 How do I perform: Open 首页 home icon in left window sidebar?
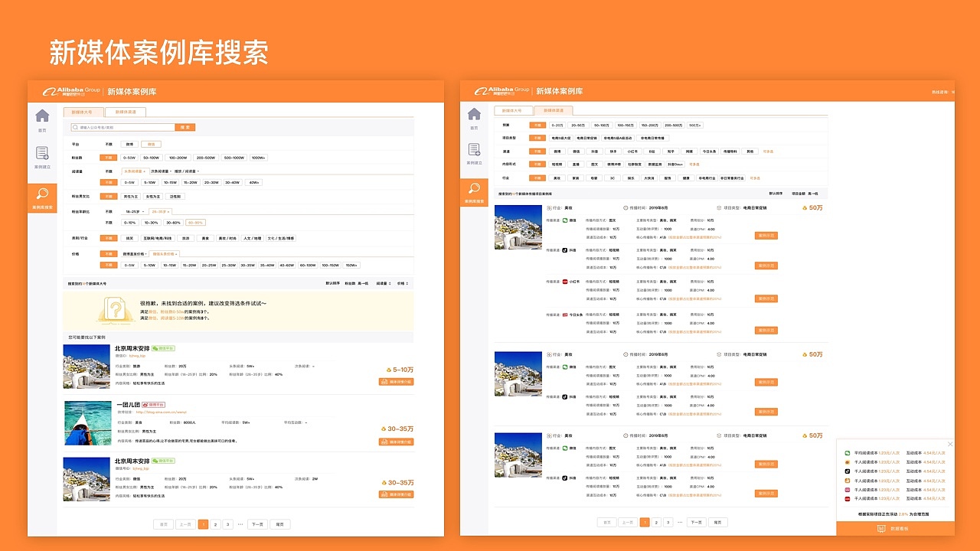pos(42,116)
